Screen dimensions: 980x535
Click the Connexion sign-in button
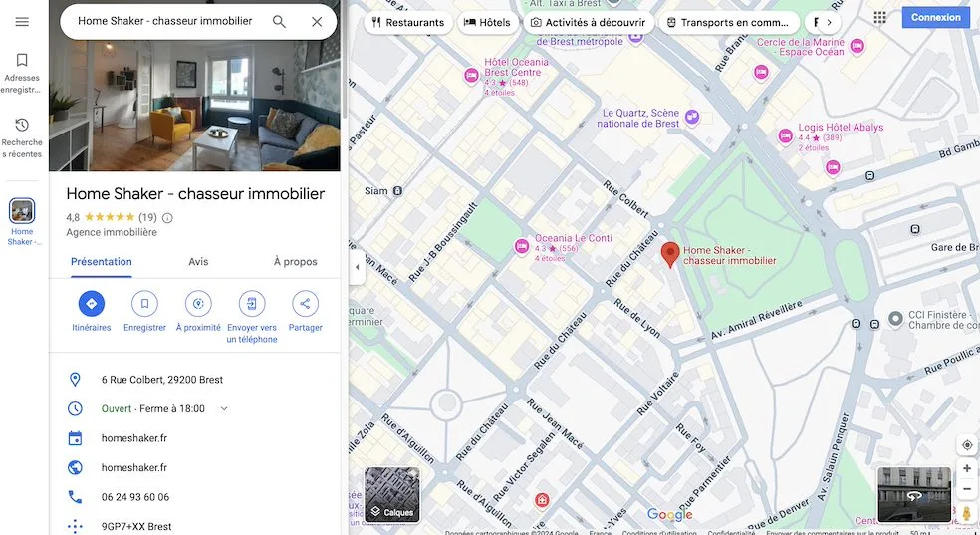[935, 18]
